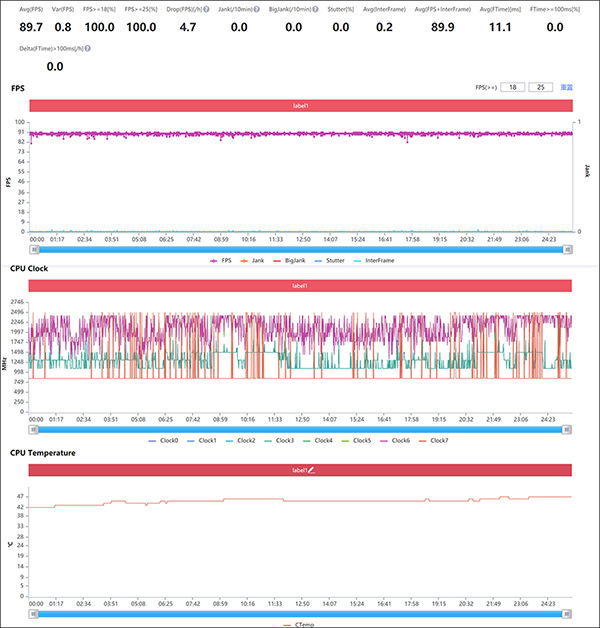
Task: Click the Avg(FPS) value 89.7
Action: tap(31, 29)
